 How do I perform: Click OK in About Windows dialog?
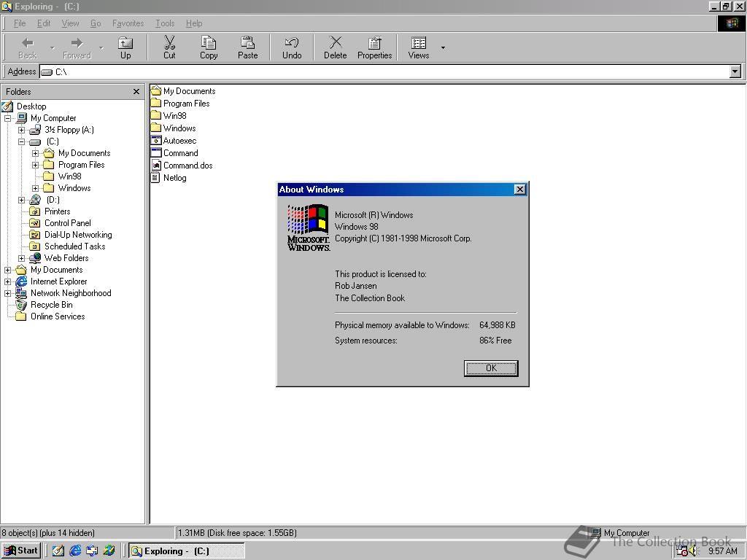(491, 368)
